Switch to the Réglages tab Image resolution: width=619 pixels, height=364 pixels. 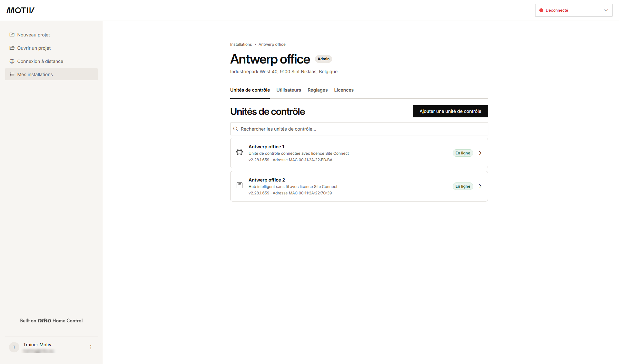tap(318, 90)
